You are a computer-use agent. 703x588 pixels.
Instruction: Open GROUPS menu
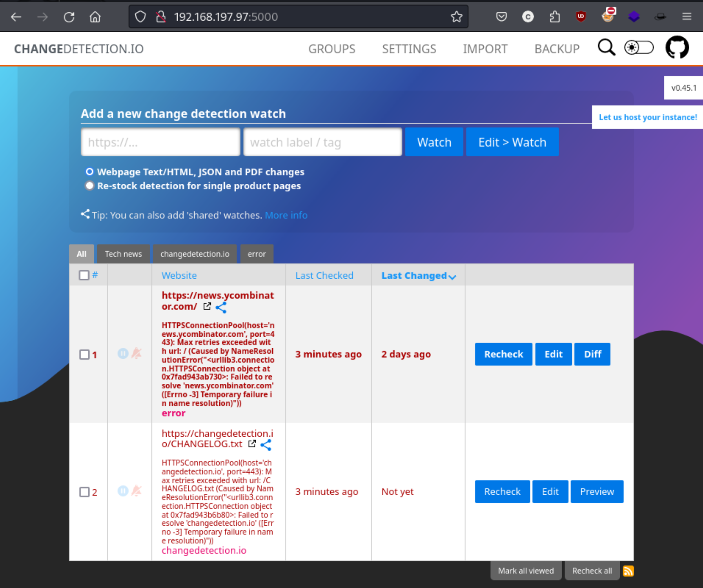[332, 49]
